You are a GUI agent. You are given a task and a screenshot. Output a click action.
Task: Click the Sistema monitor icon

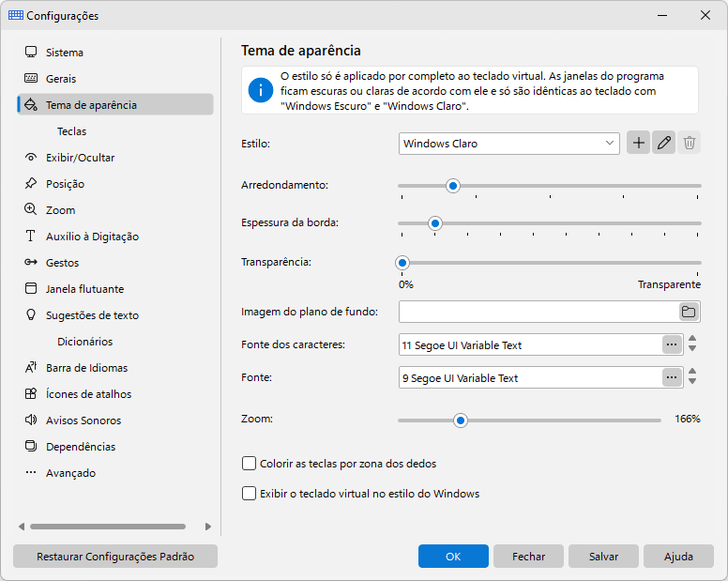pos(31,52)
